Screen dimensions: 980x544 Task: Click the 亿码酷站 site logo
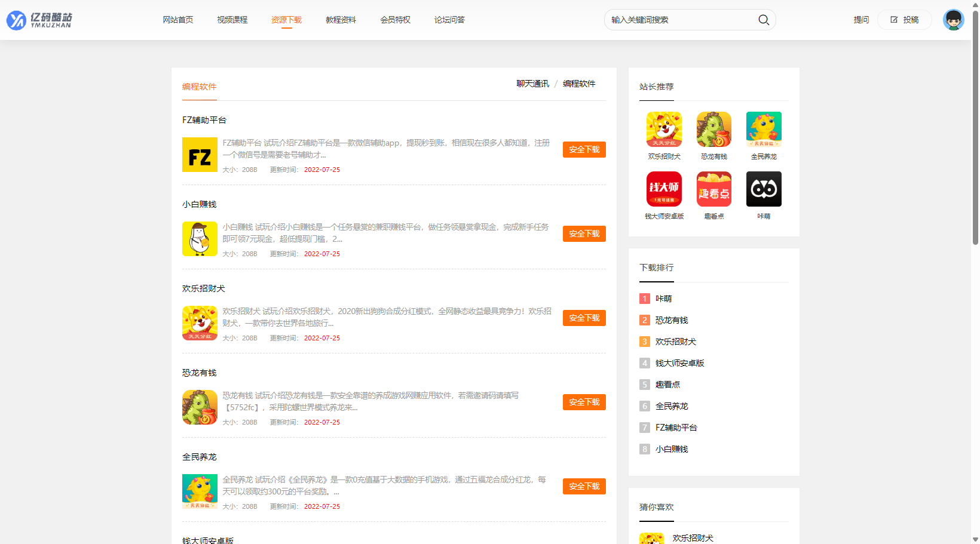39,19
